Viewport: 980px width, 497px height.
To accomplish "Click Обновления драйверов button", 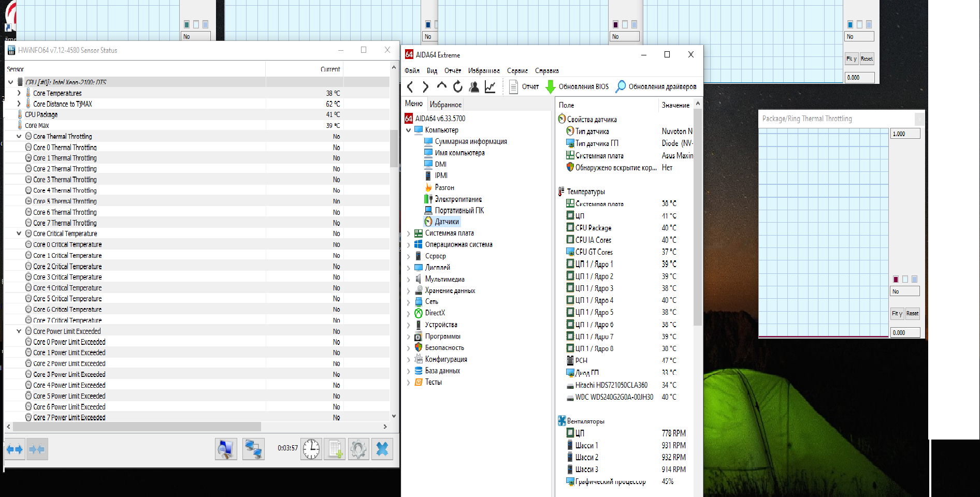I will [x=656, y=86].
